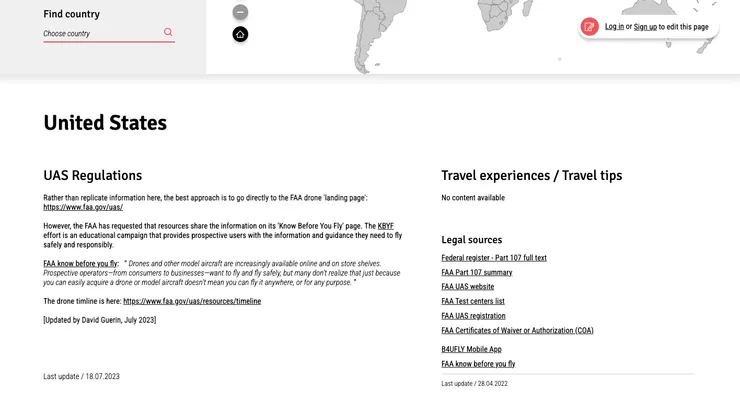Click FAA know before you fly in Legal sources
The height and width of the screenshot is (409, 740).
pos(478,364)
